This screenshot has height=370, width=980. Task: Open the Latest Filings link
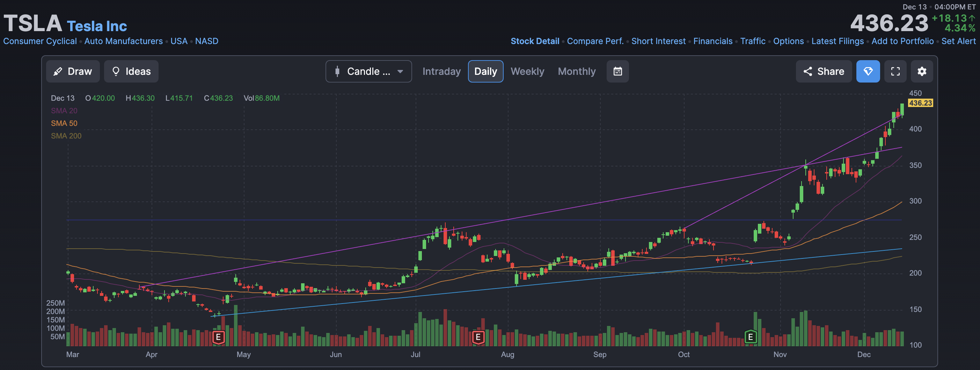coord(838,41)
